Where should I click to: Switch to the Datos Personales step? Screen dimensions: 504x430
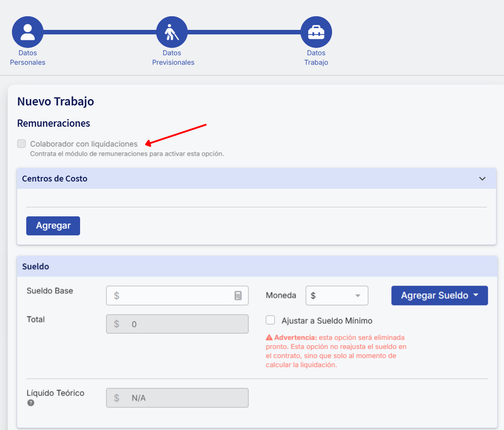tap(28, 57)
